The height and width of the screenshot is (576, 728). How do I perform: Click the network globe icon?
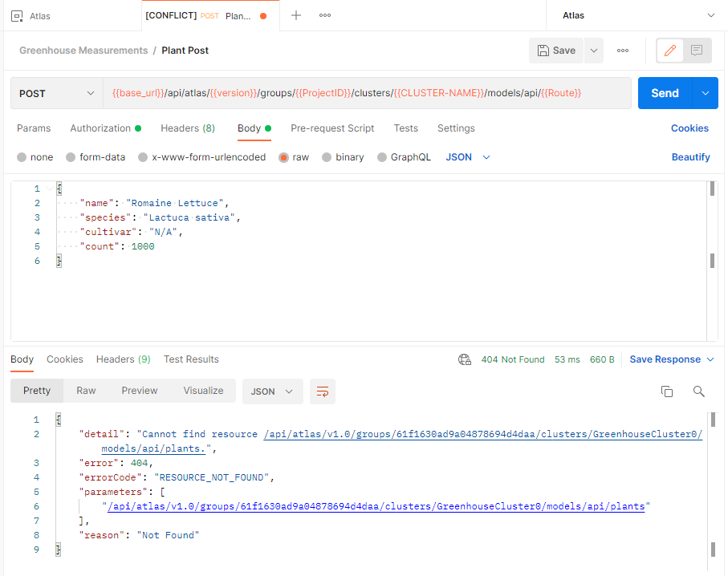coord(464,359)
